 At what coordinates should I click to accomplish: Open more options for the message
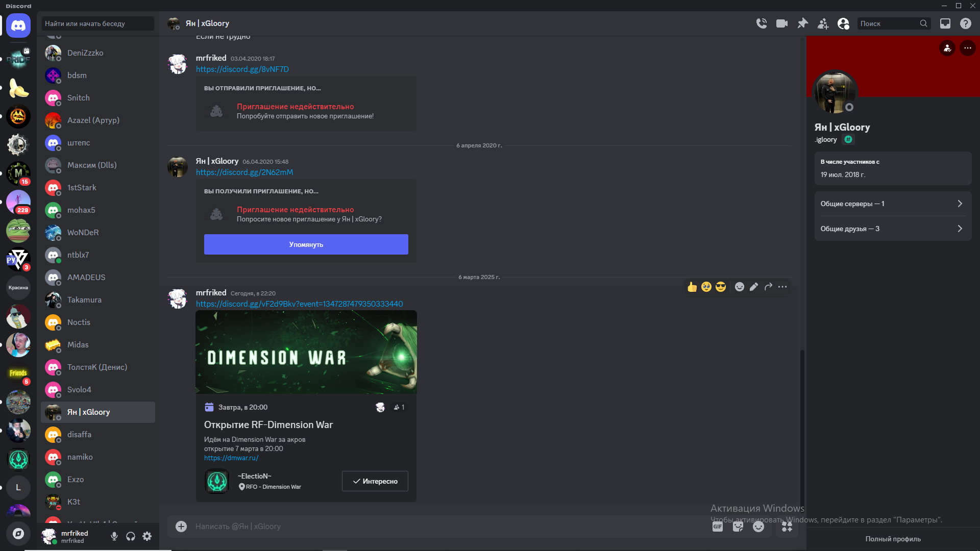pyautogui.click(x=782, y=287)
